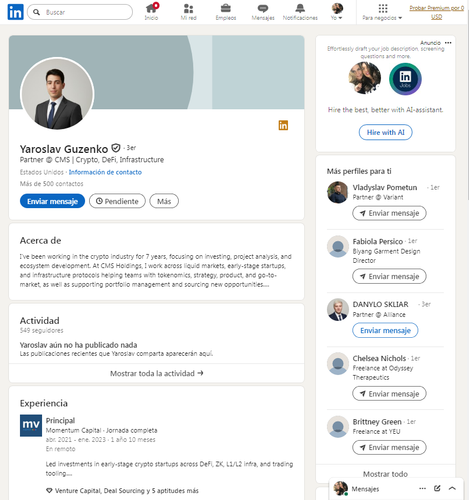Go to the LinkedIn home logo
The width and height of the screenshot is (469, 500).
click(x=15, y=12)
